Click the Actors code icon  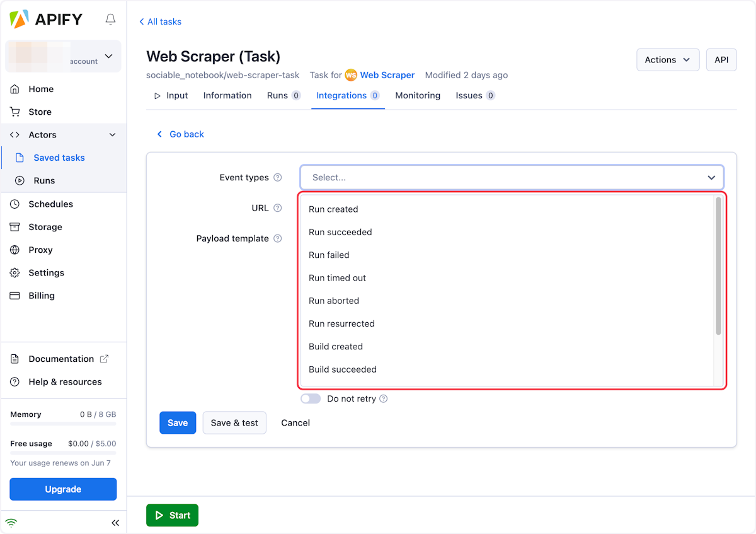point(15,135)
